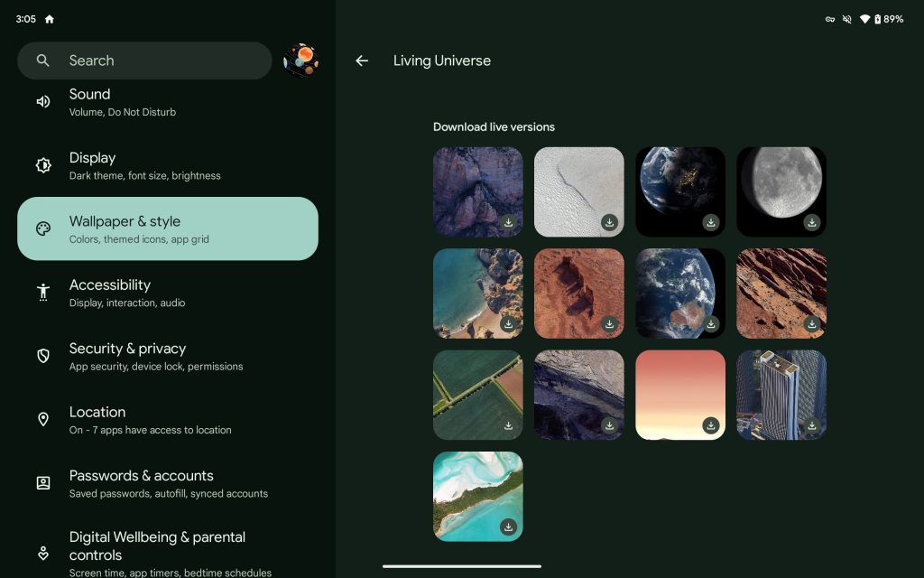This screenshot has width=924, height=578.
Task: Select the green farmland fields wallpaper
Action: click(x=477, y=394)
